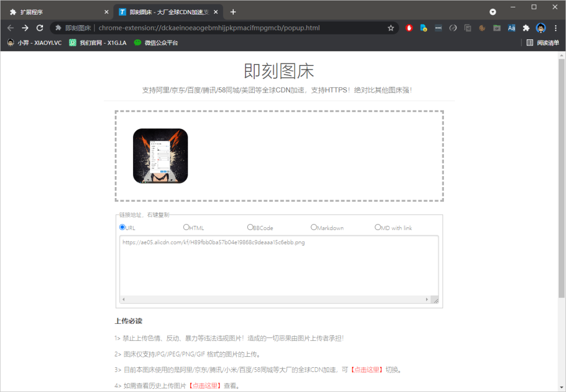This screenshot has width=566, height=392.
Task: Open the 我们官网 - X1G.LA bookmark
Action: (x=98, y=42)
